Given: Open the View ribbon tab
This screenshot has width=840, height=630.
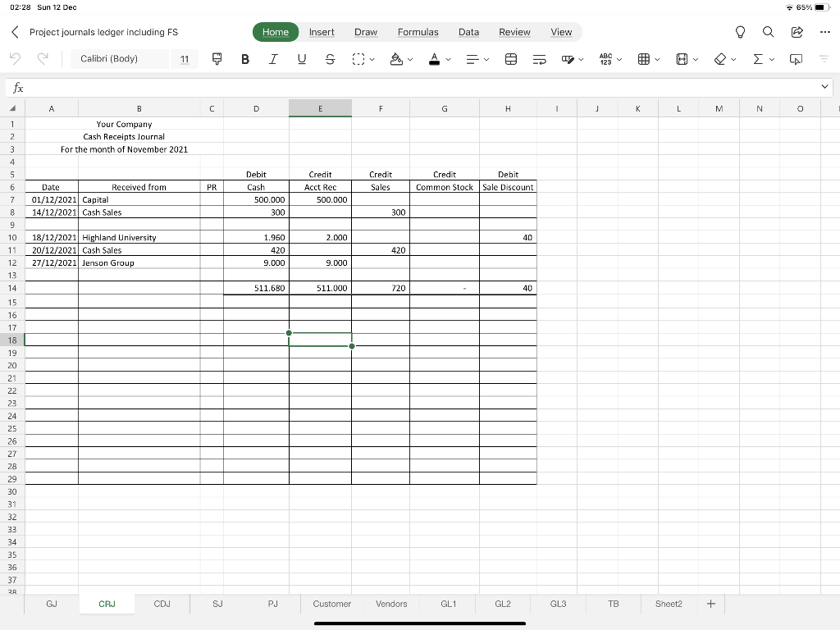Looking at the screenshot, I should 561,32.
